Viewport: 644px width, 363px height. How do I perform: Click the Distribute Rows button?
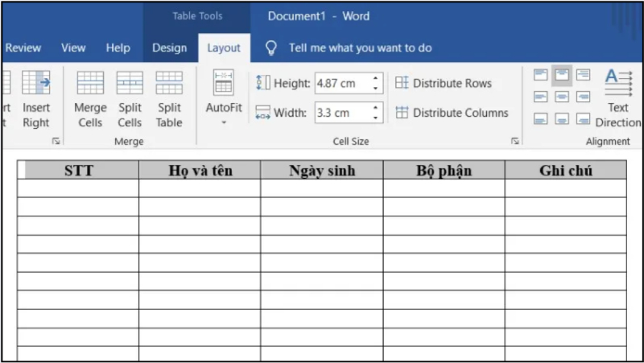pos(444,83)
